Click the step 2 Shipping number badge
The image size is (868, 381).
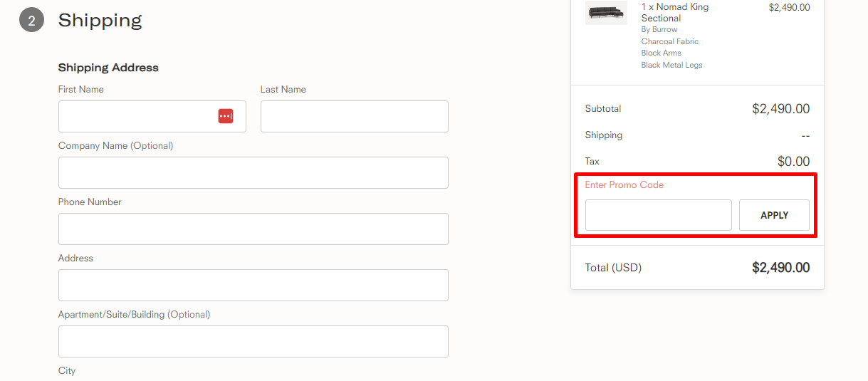tap(31, 20)
